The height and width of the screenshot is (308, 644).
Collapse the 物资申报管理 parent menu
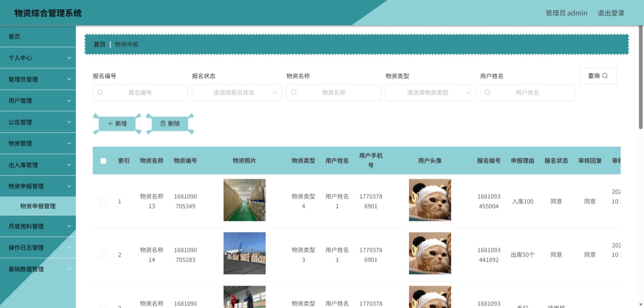(38, 186)
